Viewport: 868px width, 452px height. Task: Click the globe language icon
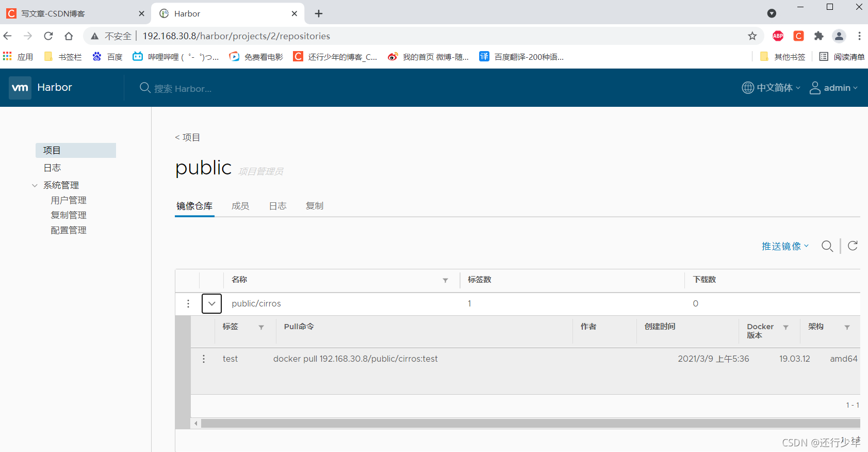pos(748,88)
